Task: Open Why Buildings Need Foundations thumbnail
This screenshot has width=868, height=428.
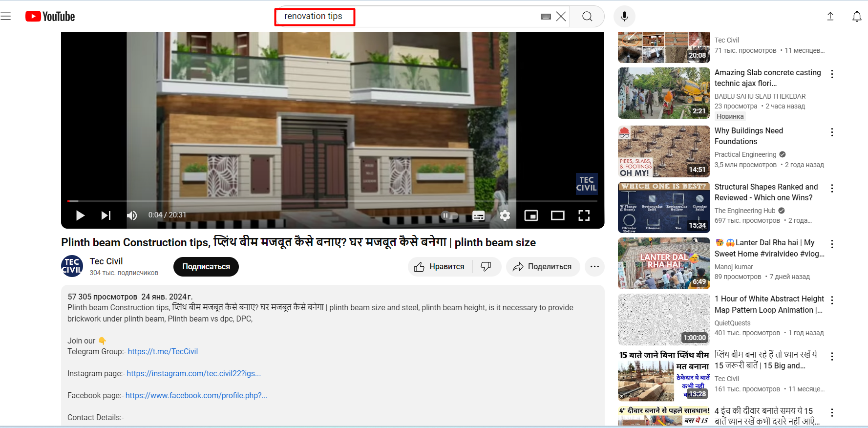Action: pyautogui.click(x=664, y=151)
